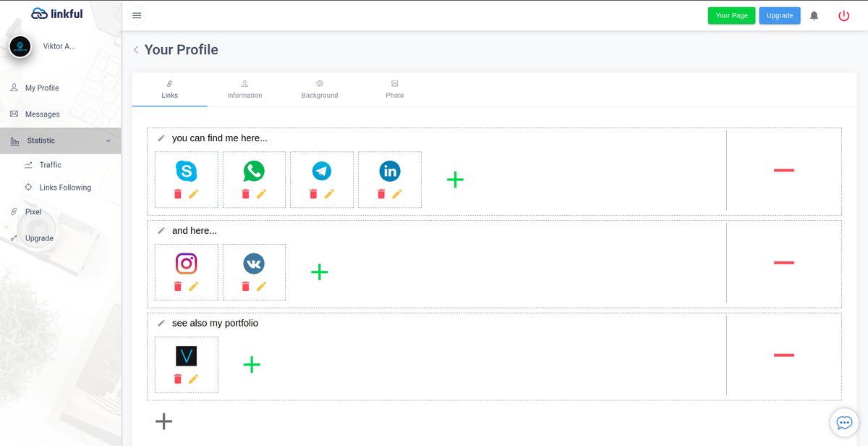Screen dimensions: 868x446
Task: Open the WhatsApp link icon
Action: pos(254,171)
